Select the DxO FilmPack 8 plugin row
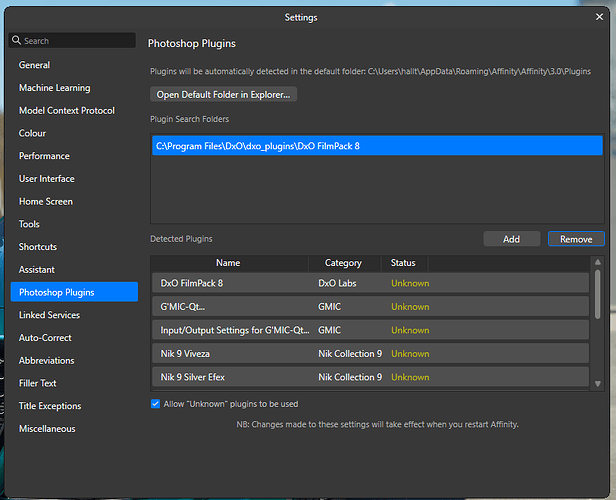The image size is (616, 500). tap(370, 283)
